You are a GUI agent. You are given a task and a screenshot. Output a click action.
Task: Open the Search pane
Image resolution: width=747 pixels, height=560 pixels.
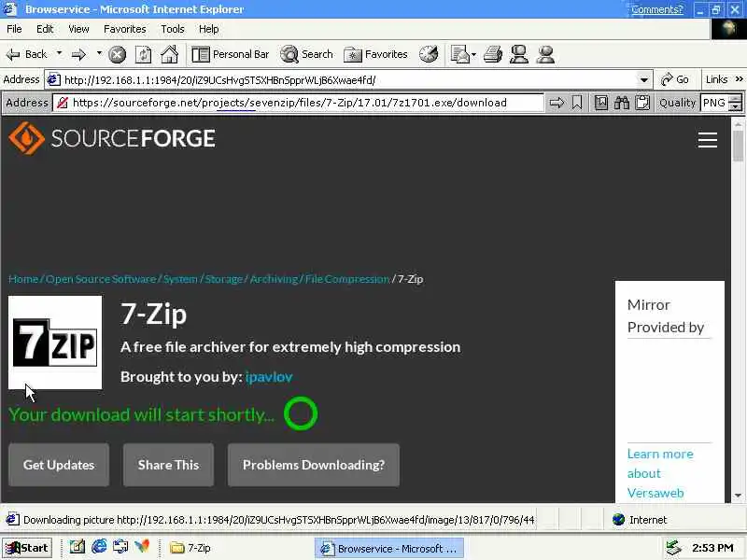[306, 54]
